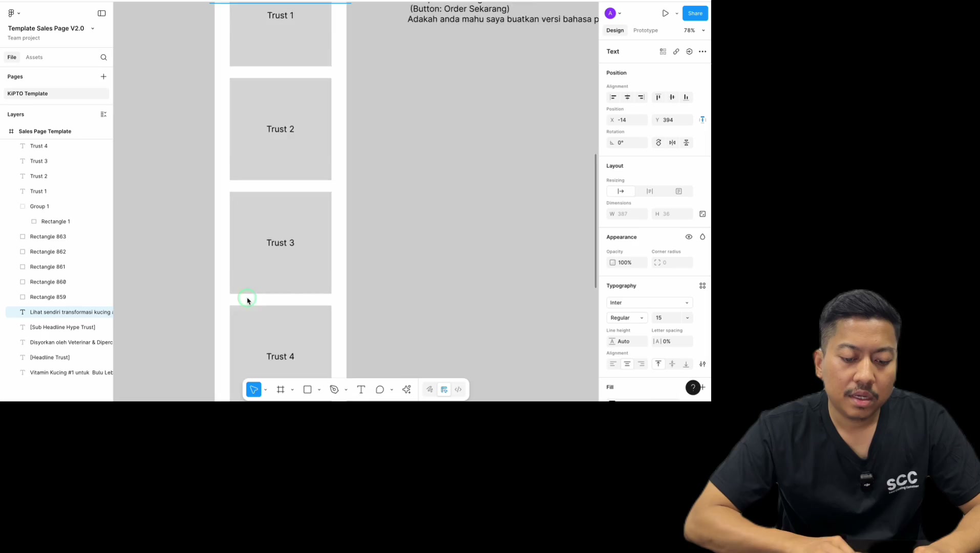Click the Share button
The width and height of the screenshot is (980, 553).
[695, 13]
